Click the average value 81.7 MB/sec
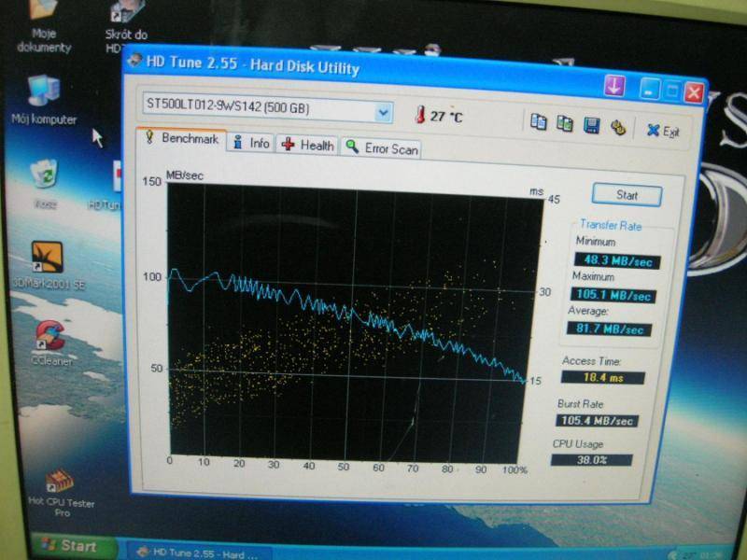747x560 pixels. (610, 329)
